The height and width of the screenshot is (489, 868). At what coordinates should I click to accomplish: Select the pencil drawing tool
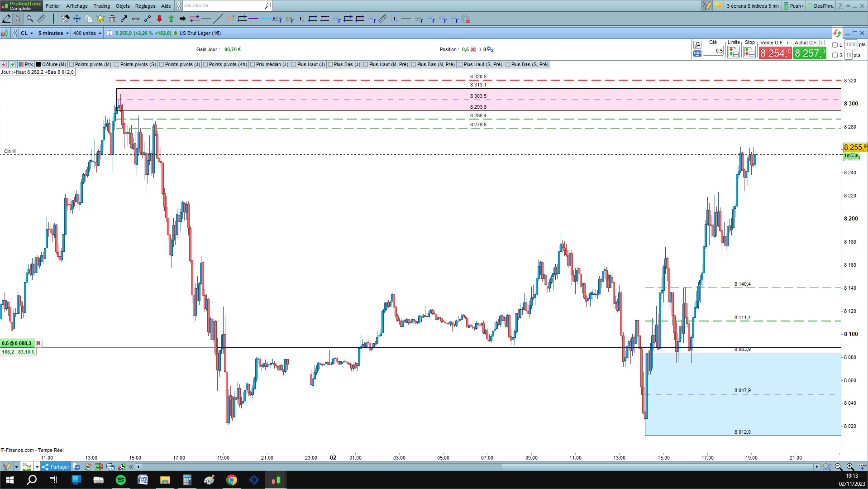tap(6, 19)
